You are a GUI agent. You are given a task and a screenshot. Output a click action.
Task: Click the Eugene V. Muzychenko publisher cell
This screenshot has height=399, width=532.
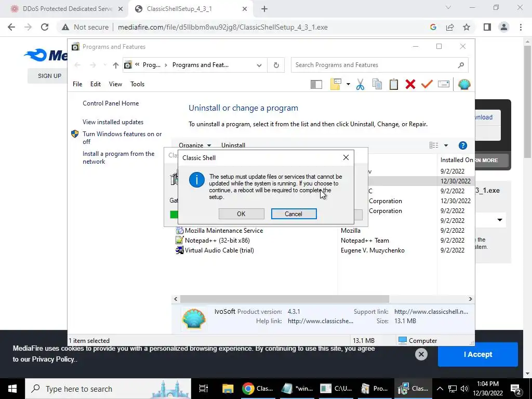click(373, 250)
